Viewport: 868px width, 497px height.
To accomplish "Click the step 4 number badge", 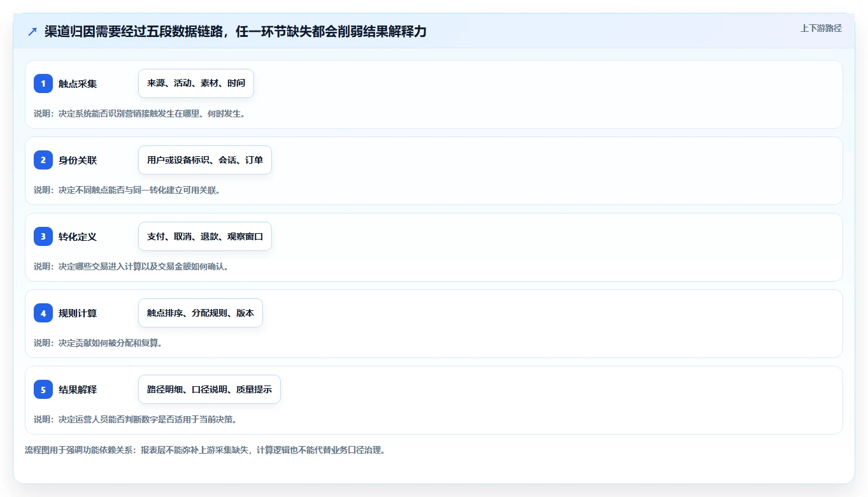I will (43, 313).
